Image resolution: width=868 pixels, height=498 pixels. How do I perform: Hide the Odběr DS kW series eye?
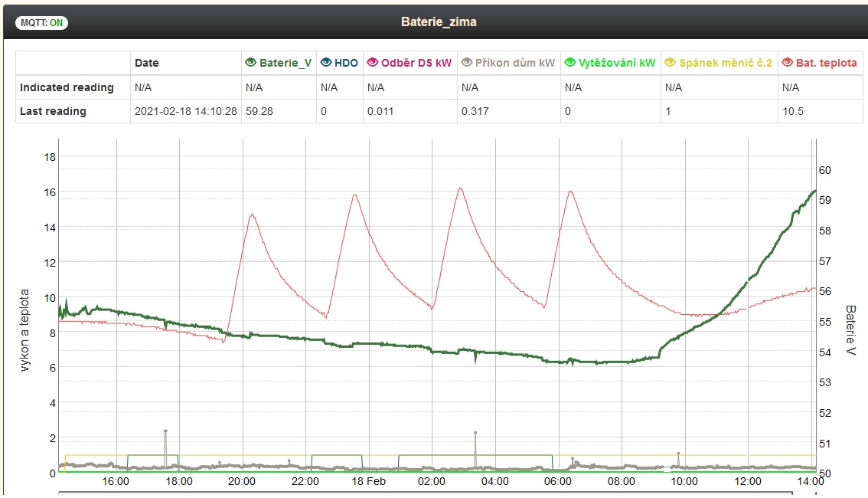tap(373, 63)
